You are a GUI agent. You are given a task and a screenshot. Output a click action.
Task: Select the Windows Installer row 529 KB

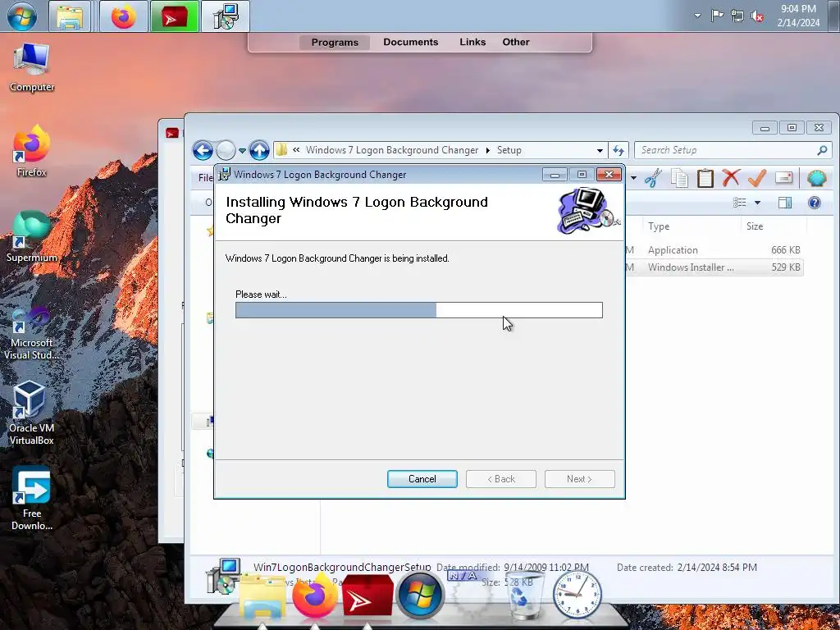tap(714, 267)
